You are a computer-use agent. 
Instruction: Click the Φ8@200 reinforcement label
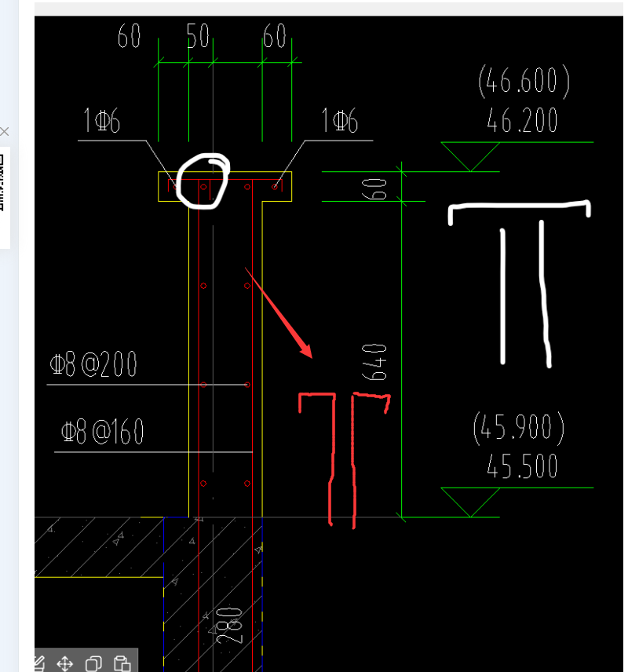click(93, 365)
